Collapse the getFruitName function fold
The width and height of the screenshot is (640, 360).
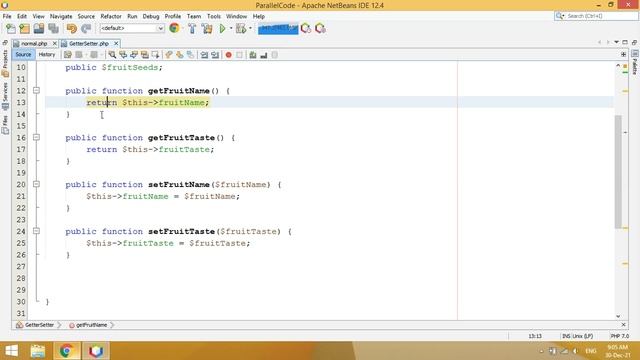click(x=36, y=90)
